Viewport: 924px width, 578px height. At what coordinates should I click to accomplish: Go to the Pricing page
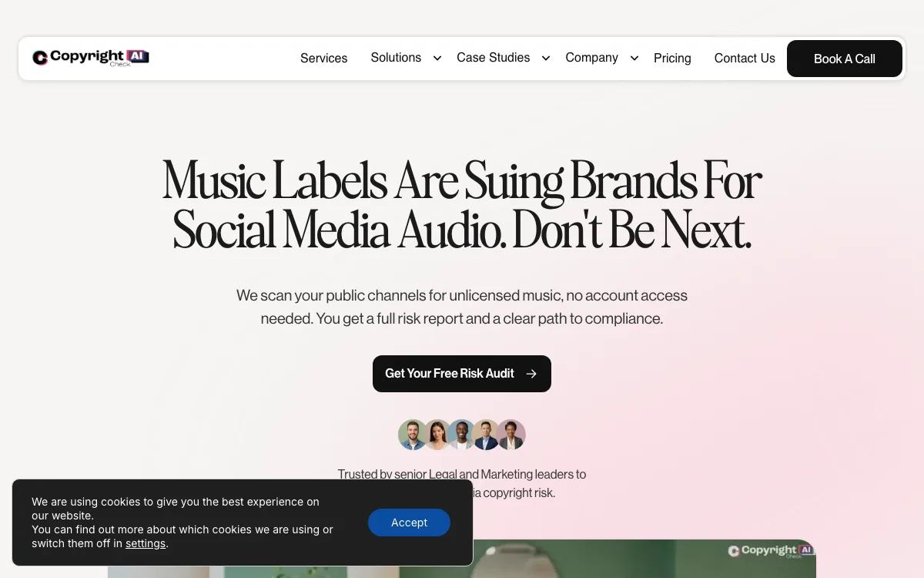click(672, 59)
